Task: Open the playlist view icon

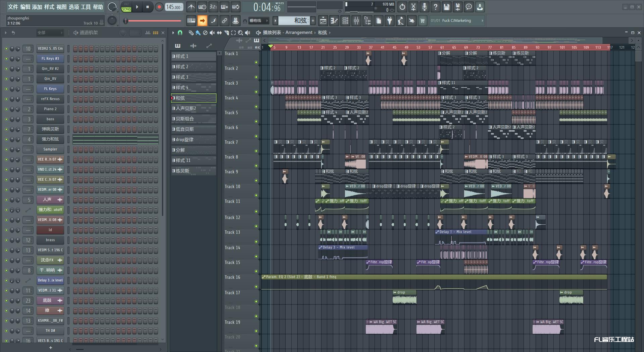Action: click(323, 20)
